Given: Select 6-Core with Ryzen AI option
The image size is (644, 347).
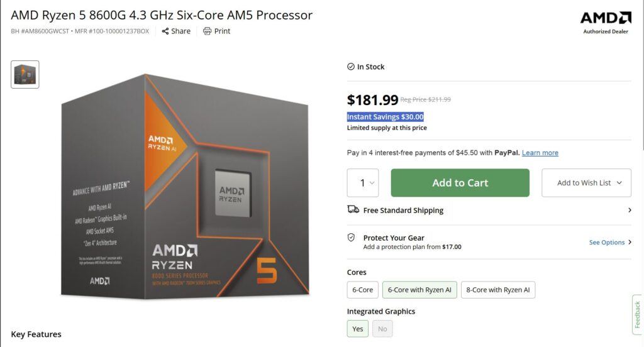Looking at the screenshot, I should click(x=419, y=290).
